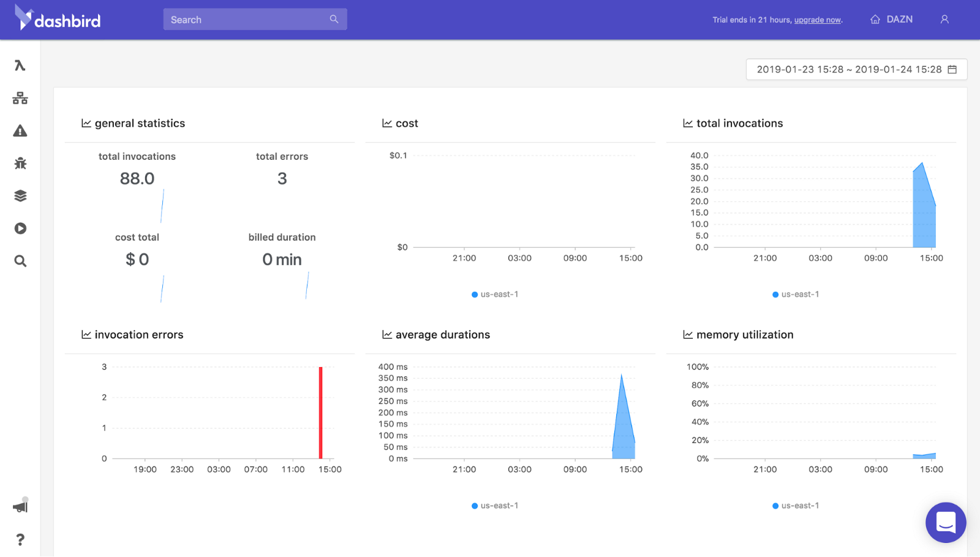980x557 pixels.
Task: Open the Lambda functions sidebar icon
Action: coord(20,65)
